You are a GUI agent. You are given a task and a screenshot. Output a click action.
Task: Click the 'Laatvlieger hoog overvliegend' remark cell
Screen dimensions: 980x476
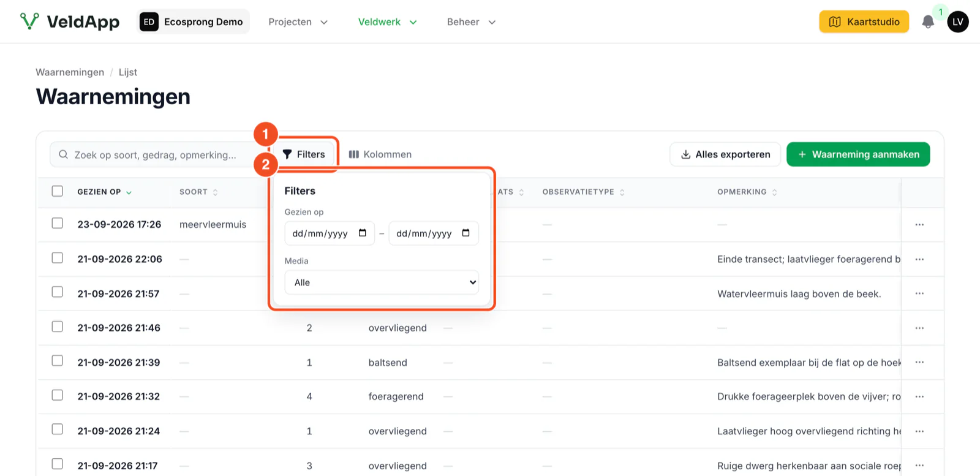tap(809, 431)
